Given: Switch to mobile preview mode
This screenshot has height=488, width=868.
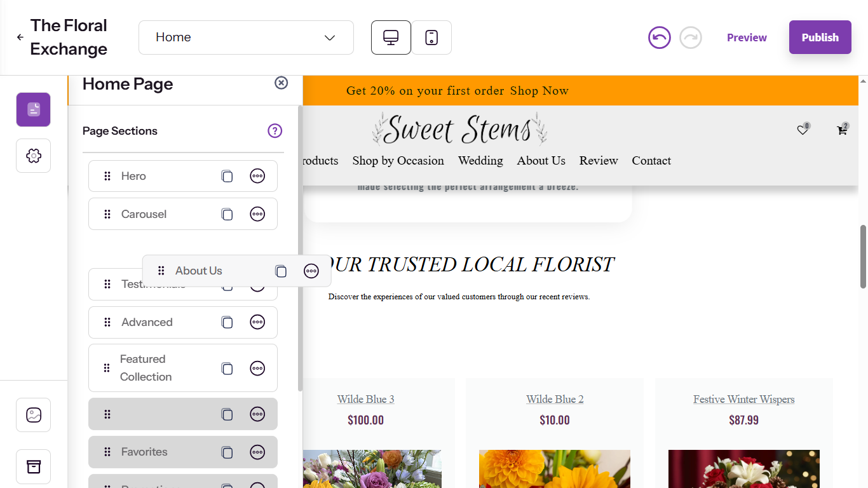Looking at the screenshot, I should [x=431, y=37].
